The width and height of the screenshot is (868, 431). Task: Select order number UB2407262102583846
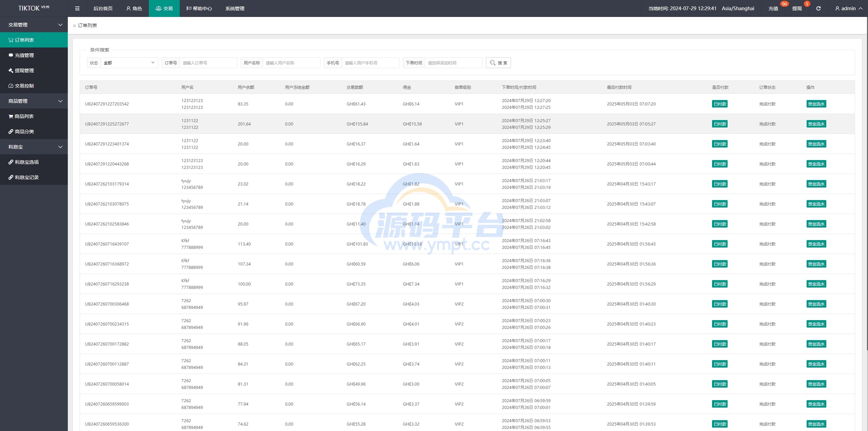(107, 224)
